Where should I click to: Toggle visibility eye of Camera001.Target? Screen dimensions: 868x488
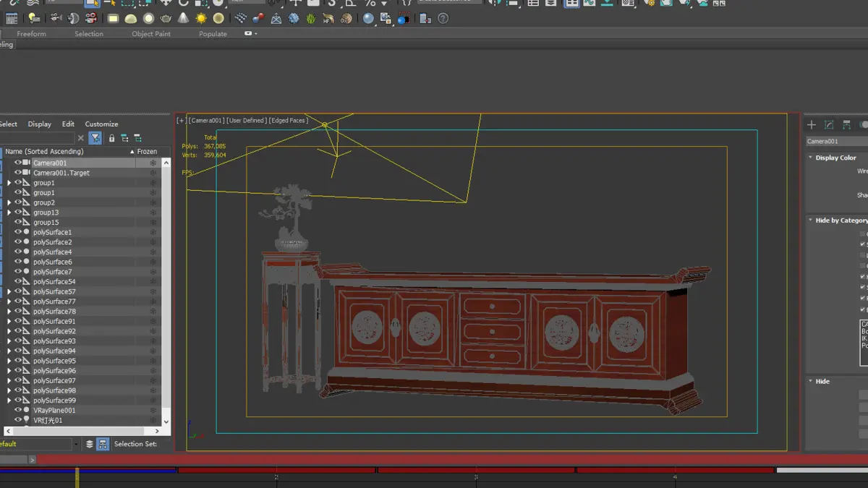[19, 173]
